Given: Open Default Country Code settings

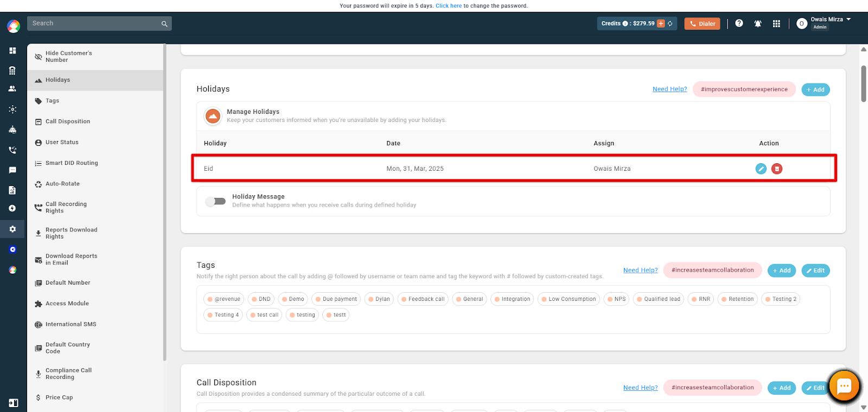Looking at the screenshot, I should 95,348.
